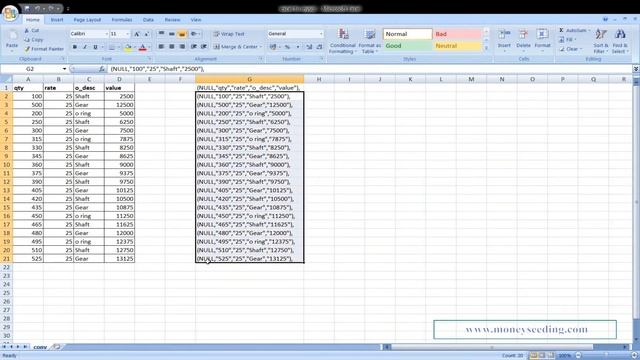This screenshot has width=640, height=360.
Task: Open the font size dropdown
Action: coord(127,34)
